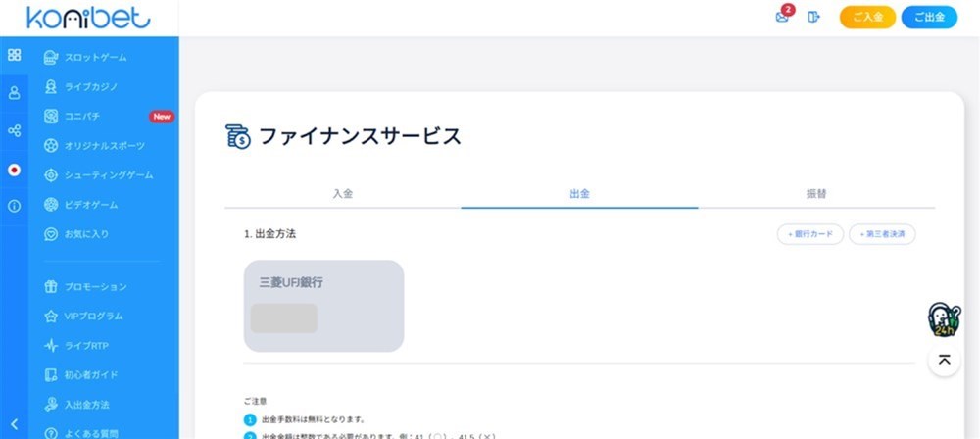Select the 出金 tab

click(579, 194)
